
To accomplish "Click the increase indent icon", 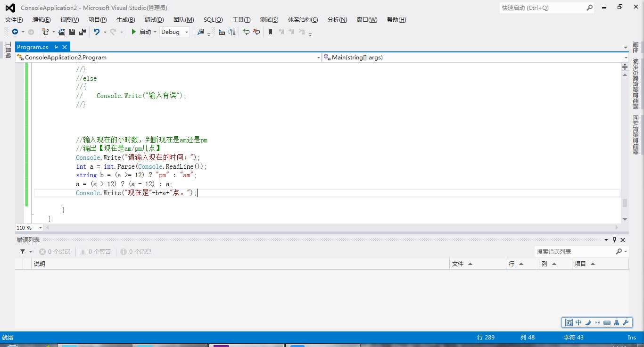I will click(232, 32).
